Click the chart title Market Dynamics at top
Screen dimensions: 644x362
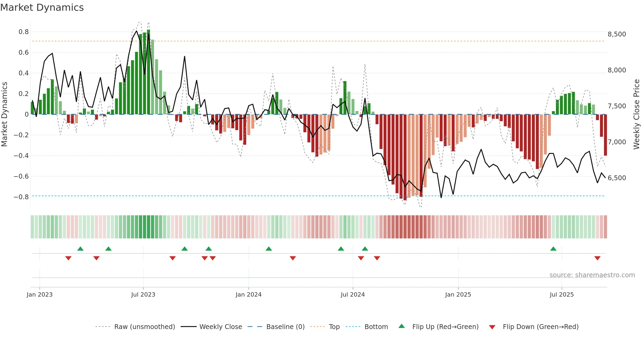click(x=42, y=8)
